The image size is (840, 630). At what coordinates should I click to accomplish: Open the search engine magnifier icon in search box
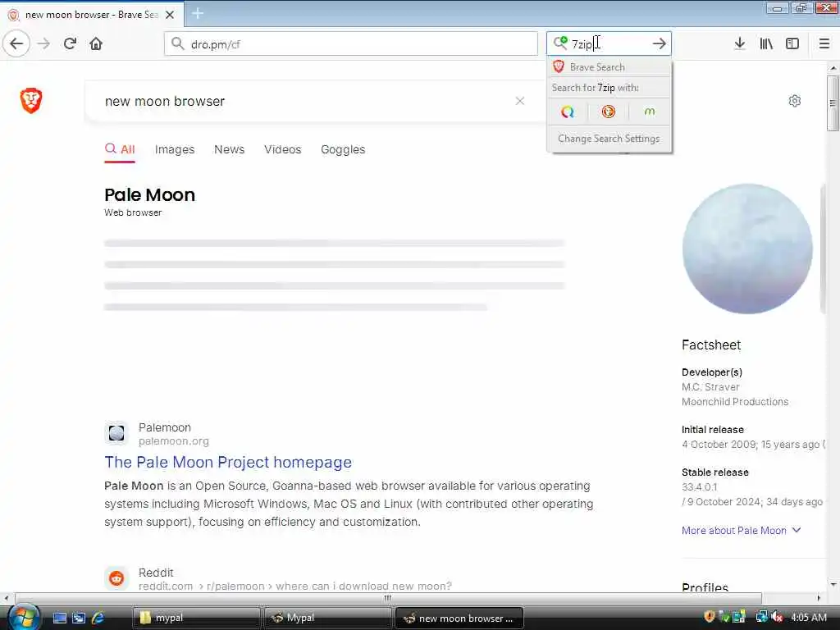pyautogui.click(x=559, y=43)
